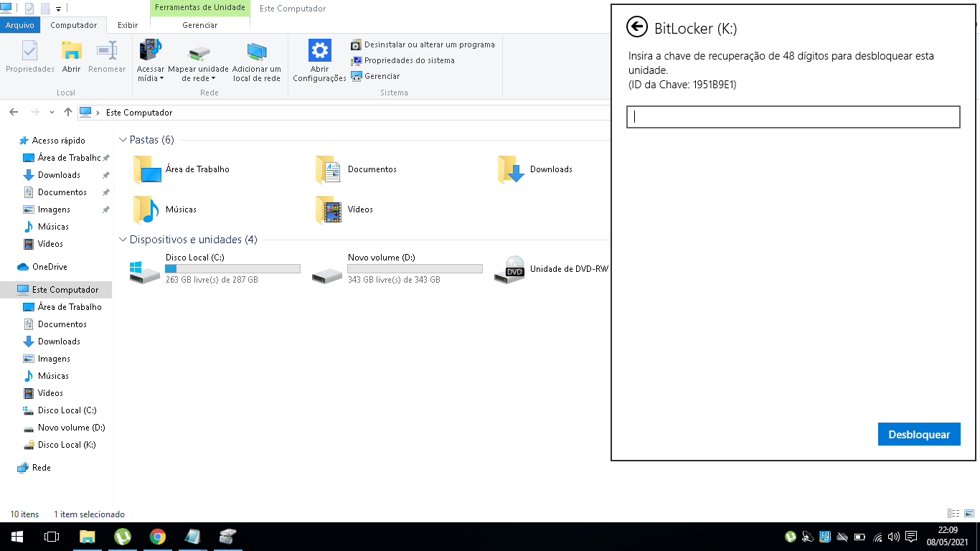The width and height of the screenshot is (980, 551).
Task: Select the Área de Trabalho folder in Pastas
Action: coord(181,169)
